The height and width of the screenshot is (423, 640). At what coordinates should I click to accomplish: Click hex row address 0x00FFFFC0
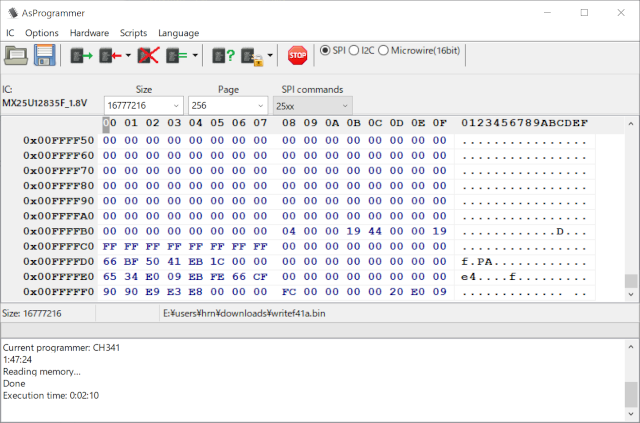58,246
